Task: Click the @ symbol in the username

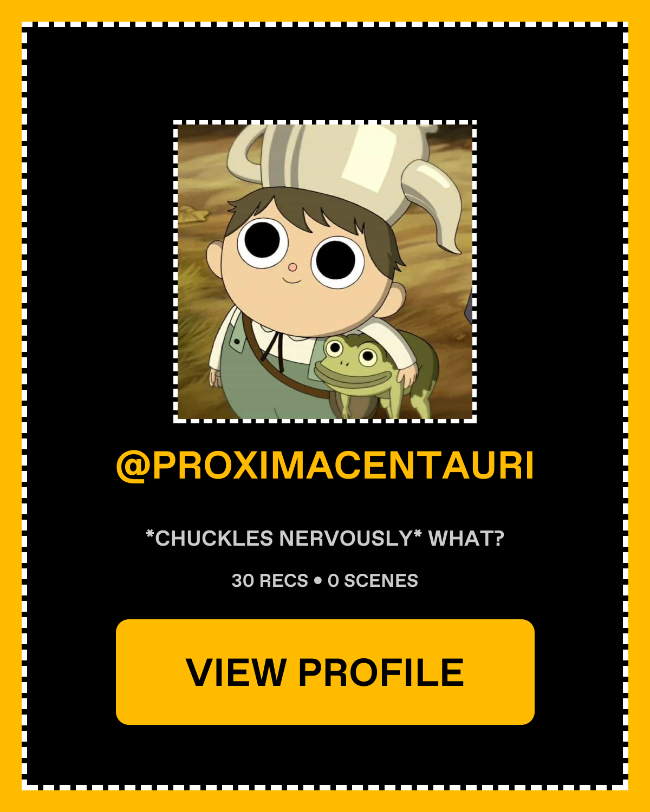Action: [x=133, y=467]
